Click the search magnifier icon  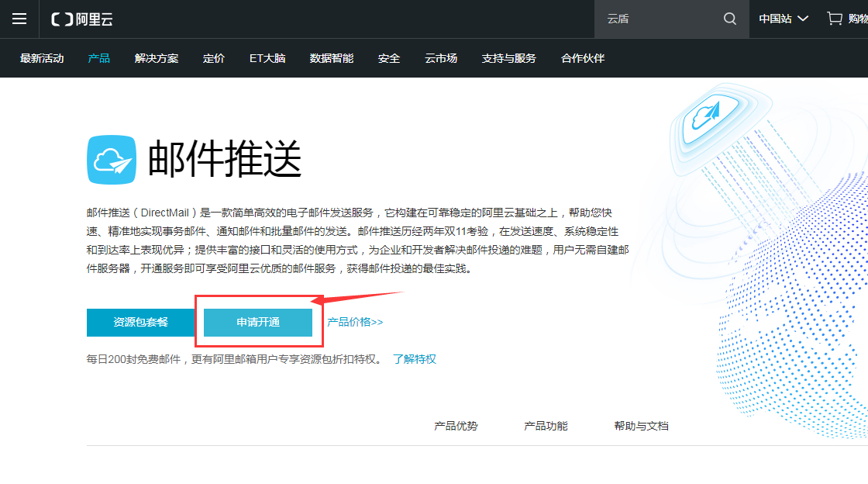coord(730,19)
